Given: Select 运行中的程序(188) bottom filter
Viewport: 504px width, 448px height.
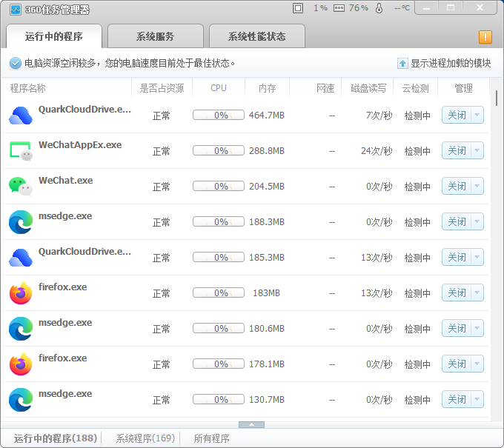Looking at the screenshot, I should [x=56, y=438].
